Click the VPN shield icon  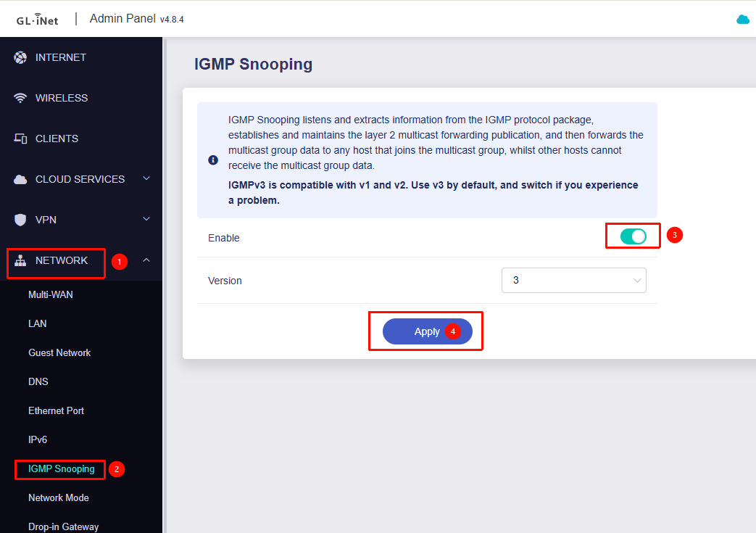(x=20, y=220)
